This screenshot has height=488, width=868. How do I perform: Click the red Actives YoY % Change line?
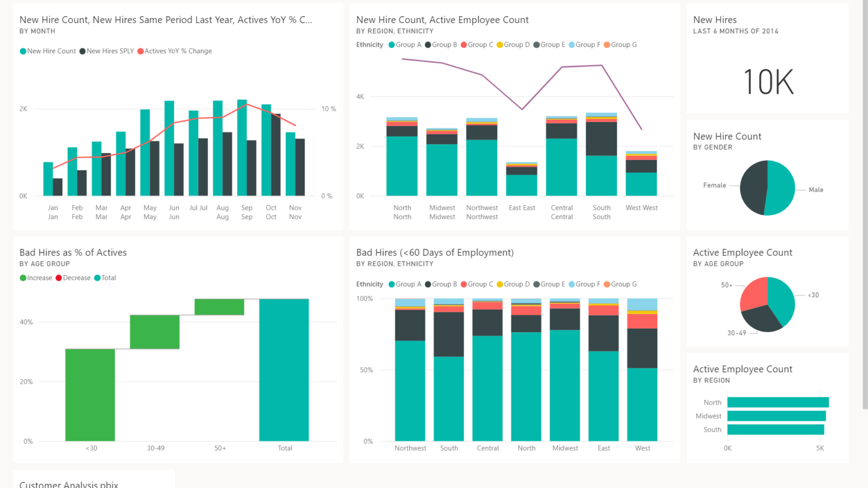(x=174, y=123)
